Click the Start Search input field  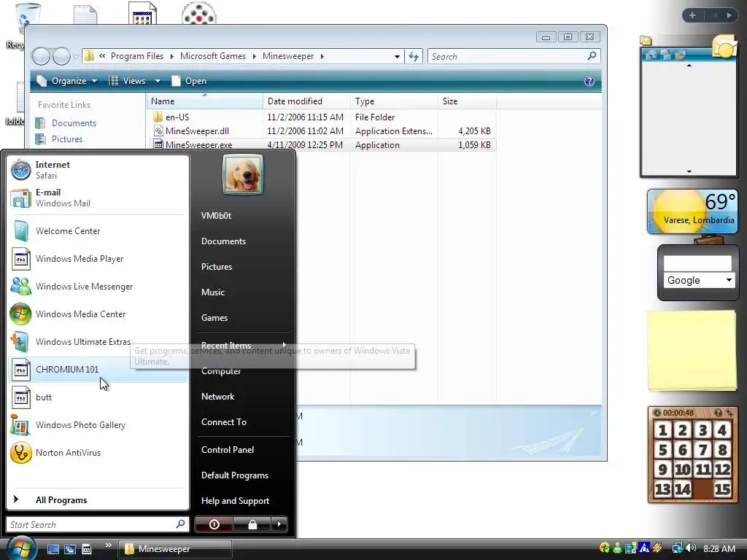coord(97,524)
